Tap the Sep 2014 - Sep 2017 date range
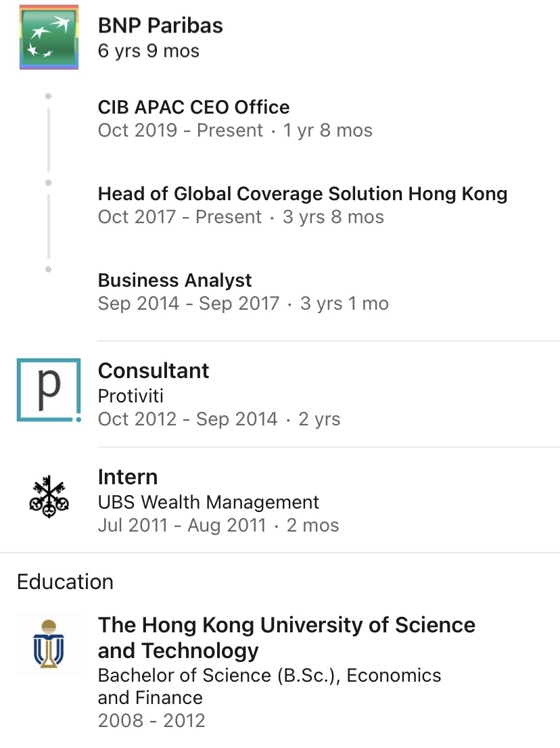 tap(189, 304)
